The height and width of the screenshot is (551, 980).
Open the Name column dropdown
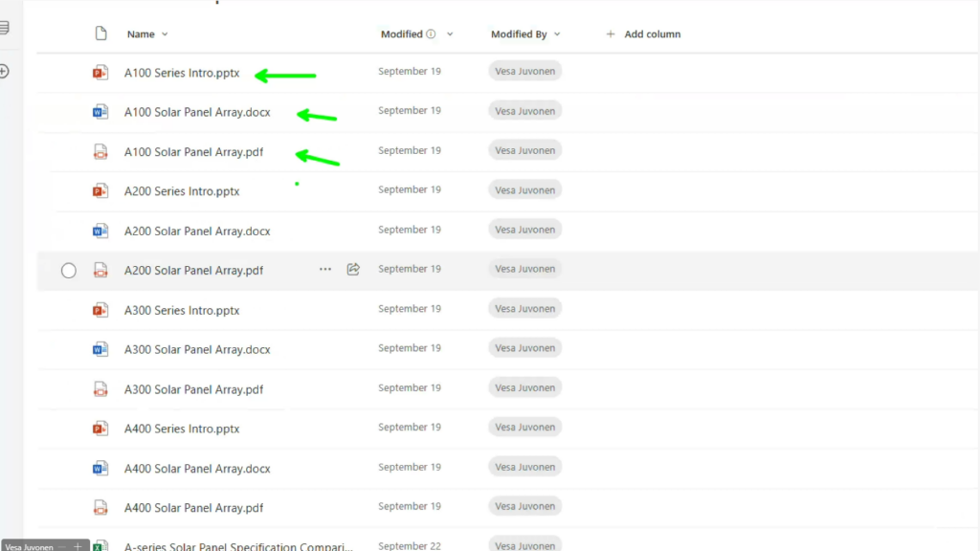tap(165, 34)
